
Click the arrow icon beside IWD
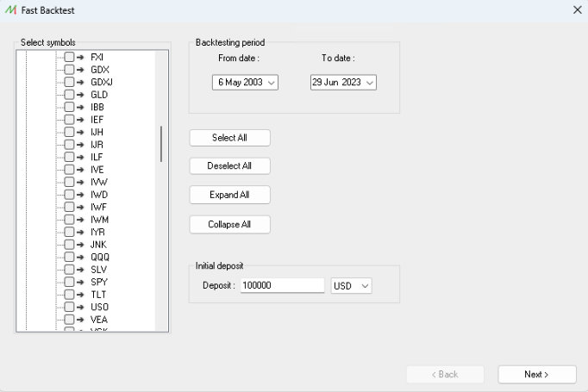[80, 195]
